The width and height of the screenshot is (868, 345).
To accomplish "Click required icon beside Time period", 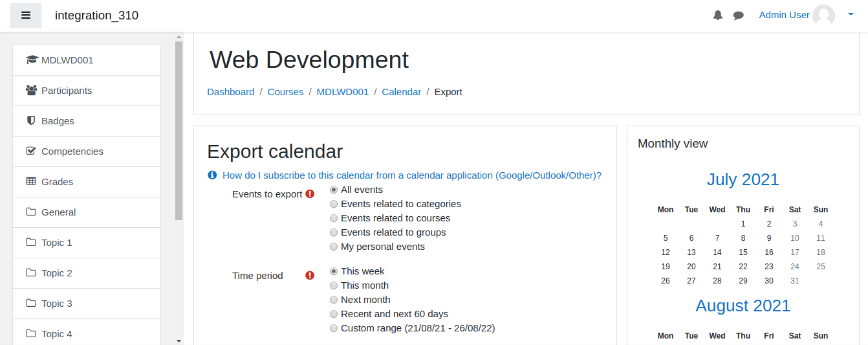I will point(310,276).
